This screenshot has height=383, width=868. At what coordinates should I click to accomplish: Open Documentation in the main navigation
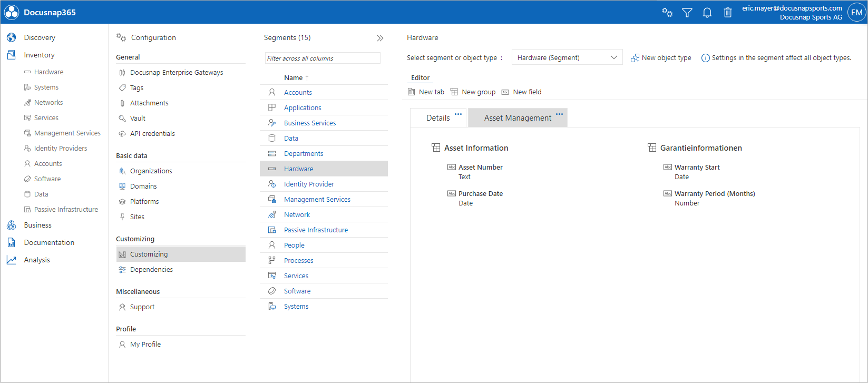[x=49, y=242]
